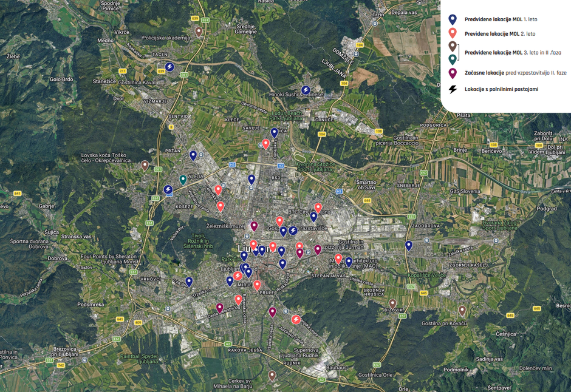Image resolution: width=571 pixels, height=392 pixels.
Task: Click the Ljubljana city label
Action: coord(255,249)
